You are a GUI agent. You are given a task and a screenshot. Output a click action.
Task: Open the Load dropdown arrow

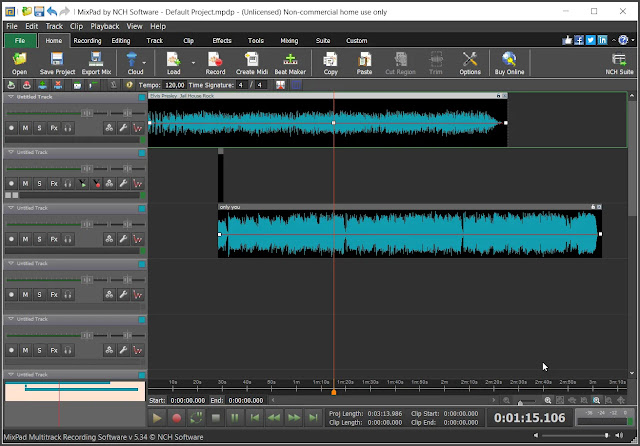[x=193, y=63]
